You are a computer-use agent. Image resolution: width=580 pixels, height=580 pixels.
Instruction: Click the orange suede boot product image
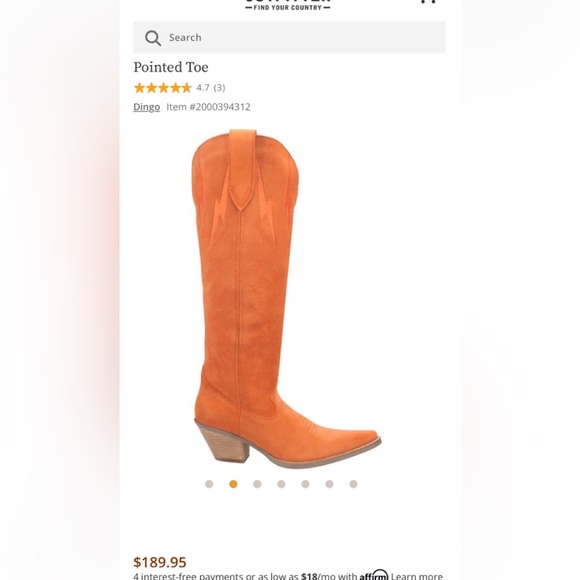[286, 299]
